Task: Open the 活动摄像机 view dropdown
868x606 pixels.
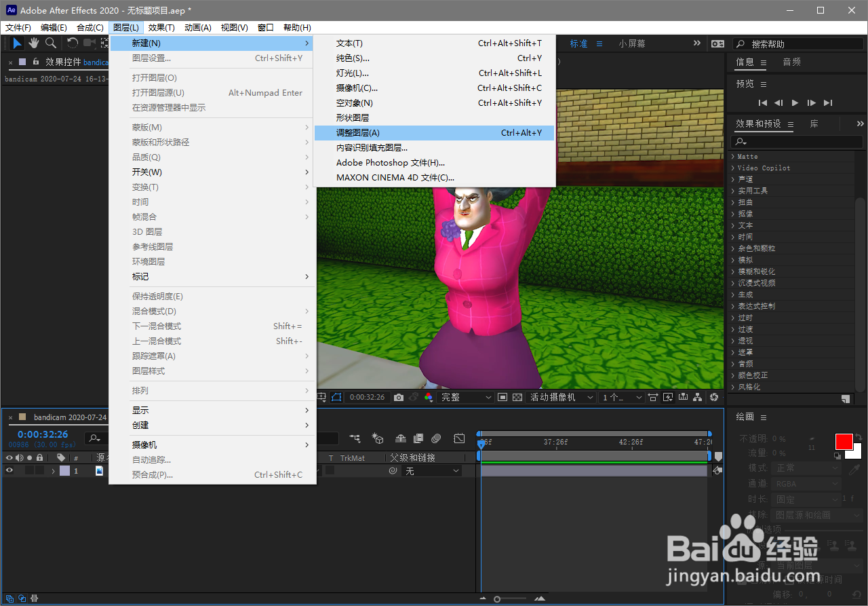Action: [x=562, y=397]
